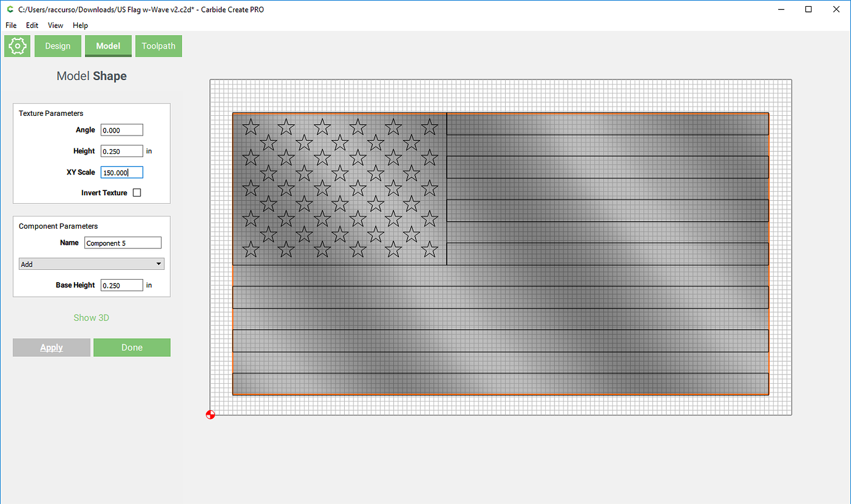This screenshot has width=851, height=504.
Task: Maximize the Carbide Create window
Action: (808, 9)
